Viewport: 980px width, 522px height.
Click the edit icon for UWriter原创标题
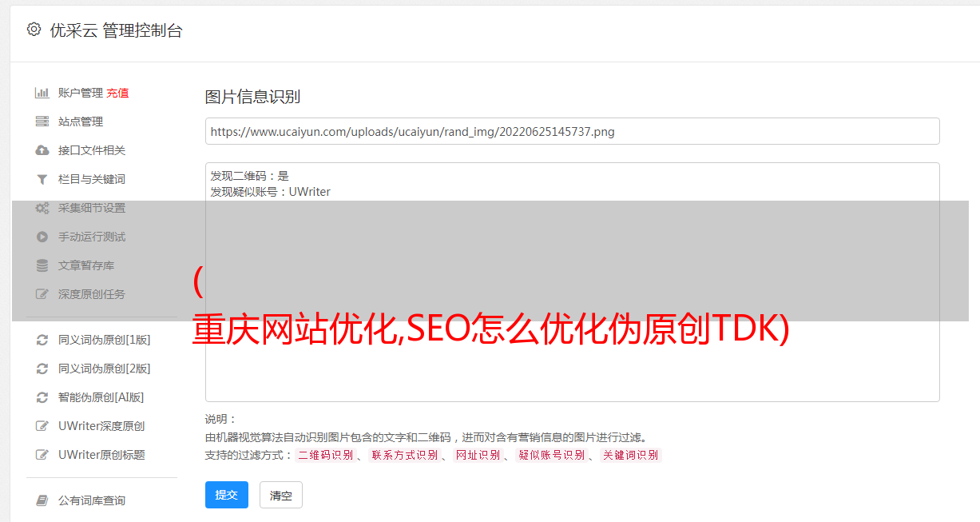42,455
